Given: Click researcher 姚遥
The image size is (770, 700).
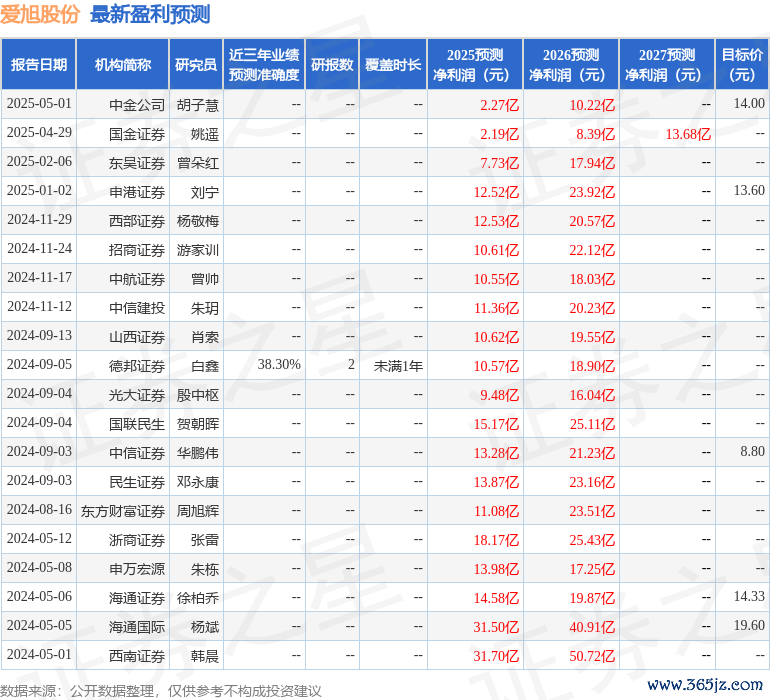Looking at the screenshot, I should pyautogui.click(x=205, y=134).
